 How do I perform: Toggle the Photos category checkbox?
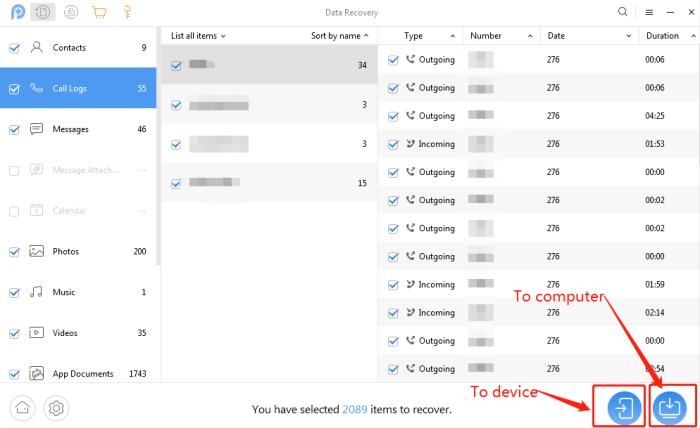[x=14, y=252]
